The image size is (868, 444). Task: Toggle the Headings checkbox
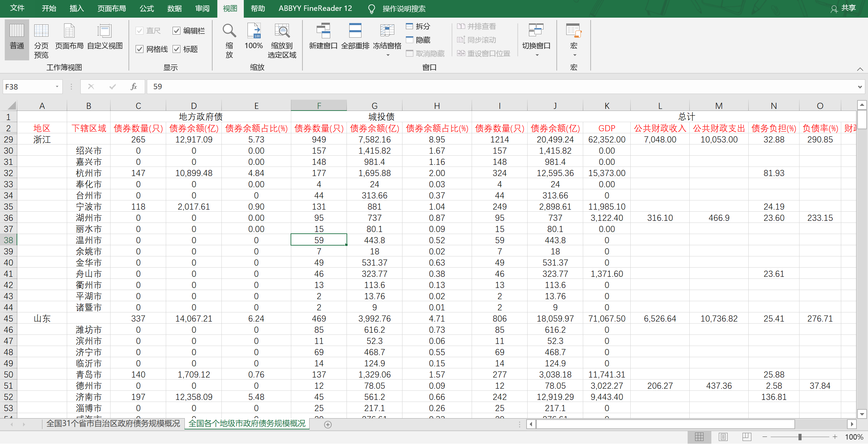point(177,49)
